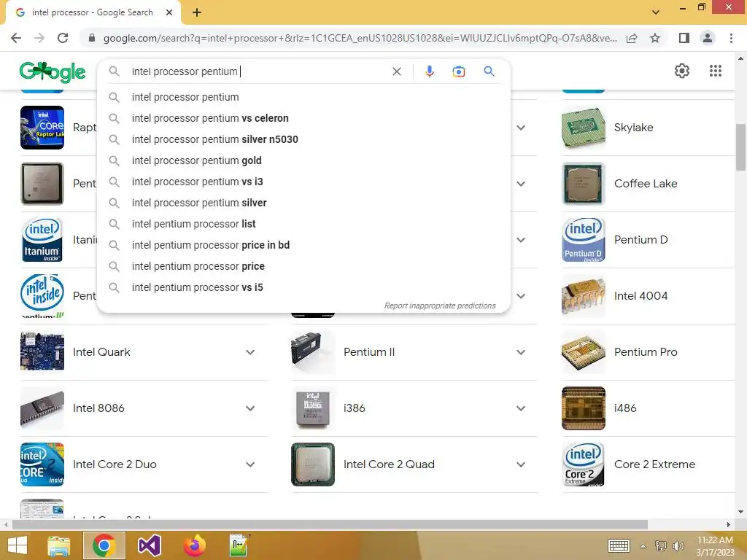Close the intel processor tab
Image resolution: width=747 pixels, height=560 pixels.
point(169,12)
